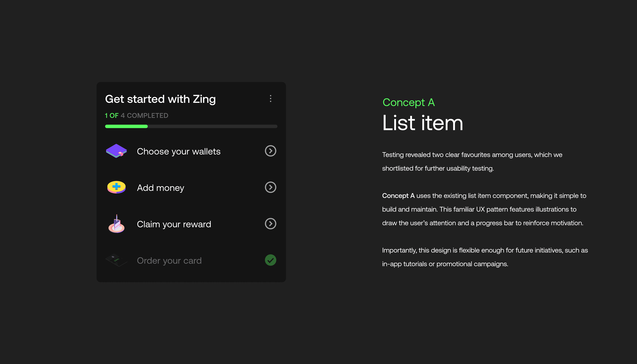Image resolution: width=637 pixels, height=364 pixels.
Task: Select Add money list item
Action: (x=160, y=188)
